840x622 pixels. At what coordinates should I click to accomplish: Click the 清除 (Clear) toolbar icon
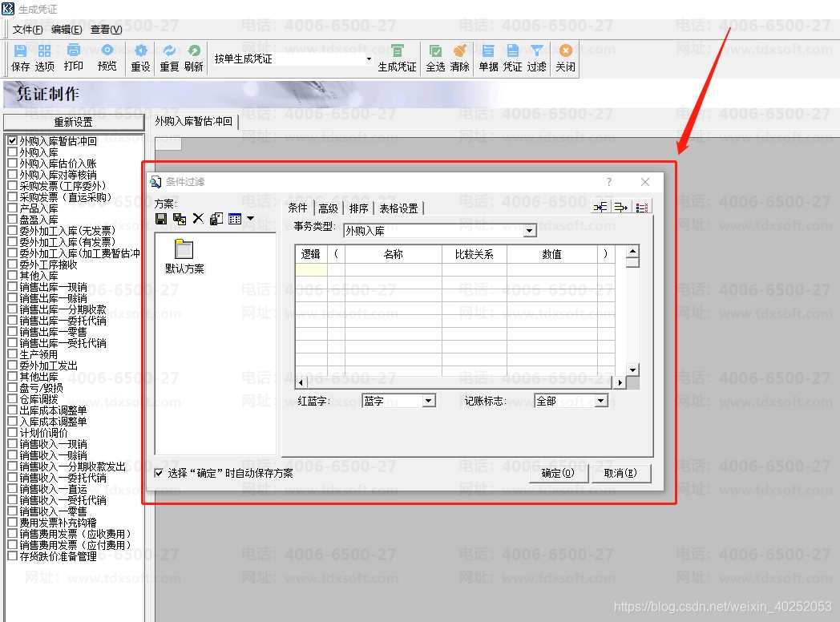[459, 58]
